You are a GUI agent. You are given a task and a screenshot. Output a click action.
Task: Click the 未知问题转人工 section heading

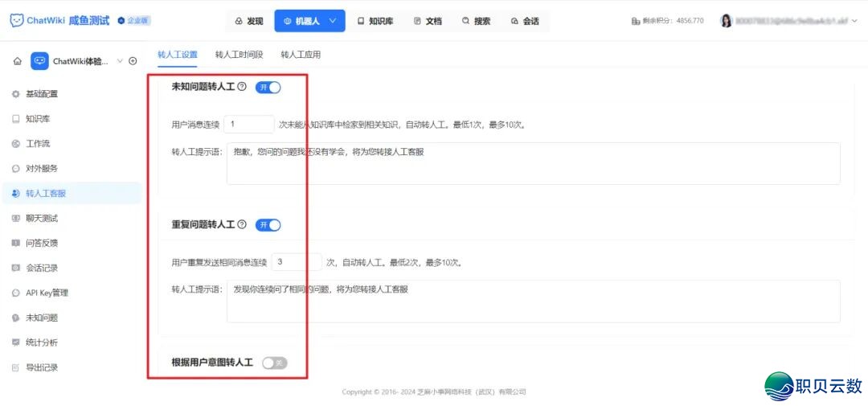pos(203,87)
